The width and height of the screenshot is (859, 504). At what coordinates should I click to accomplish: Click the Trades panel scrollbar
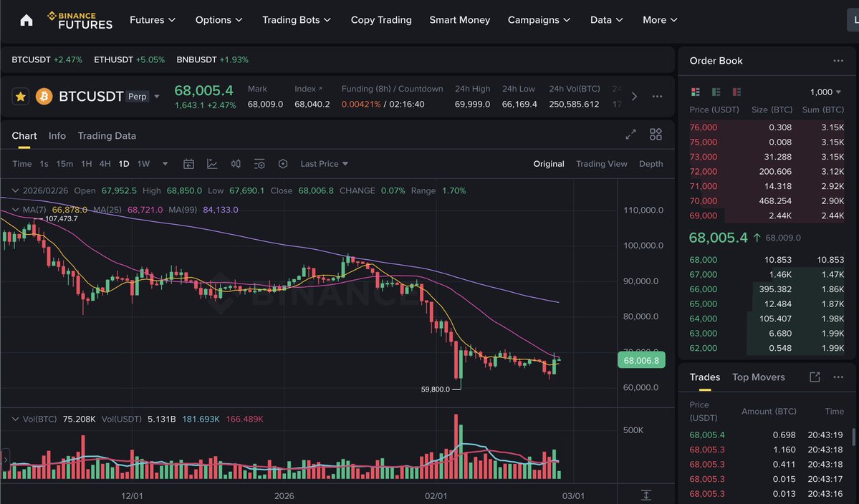point(853,436)
